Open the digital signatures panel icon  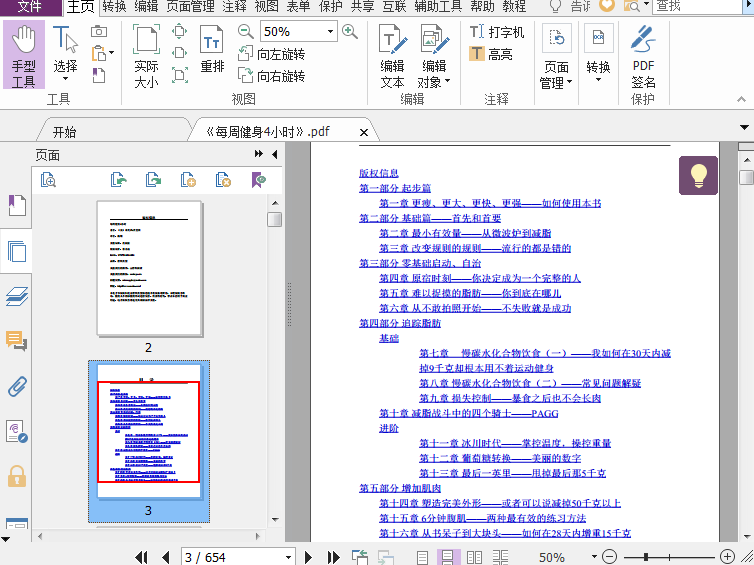tap(17, 431)
